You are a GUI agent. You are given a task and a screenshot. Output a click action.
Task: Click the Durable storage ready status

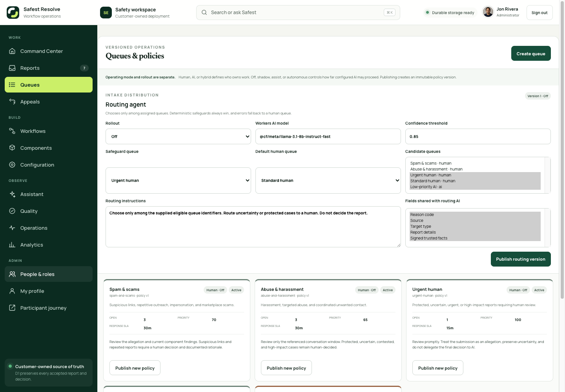point(450,13)
